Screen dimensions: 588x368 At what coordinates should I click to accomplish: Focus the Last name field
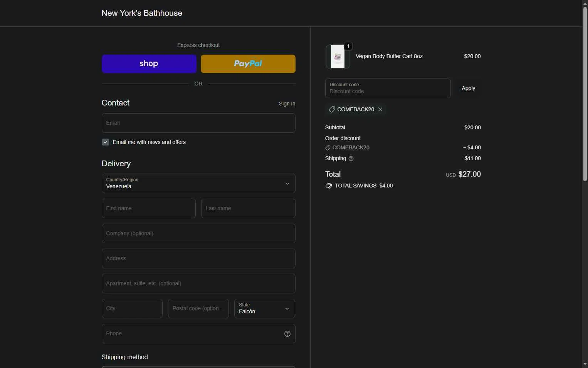(x=248, y=209)
